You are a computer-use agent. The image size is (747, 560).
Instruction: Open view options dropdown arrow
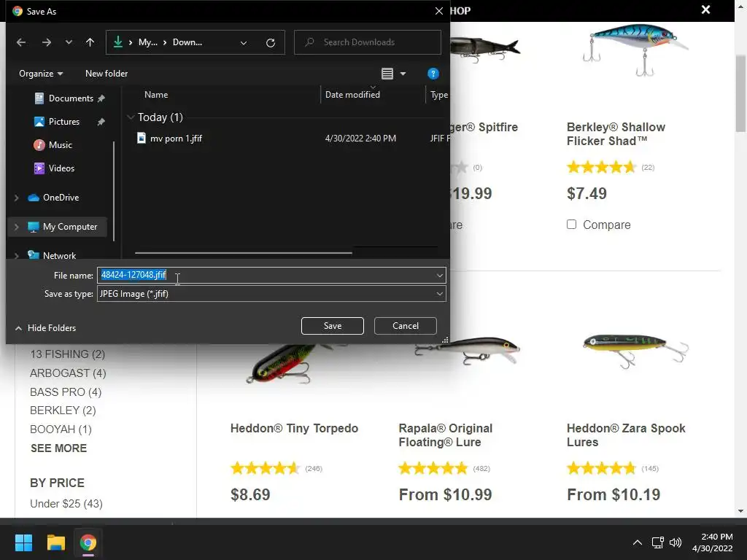click(403, 74)
